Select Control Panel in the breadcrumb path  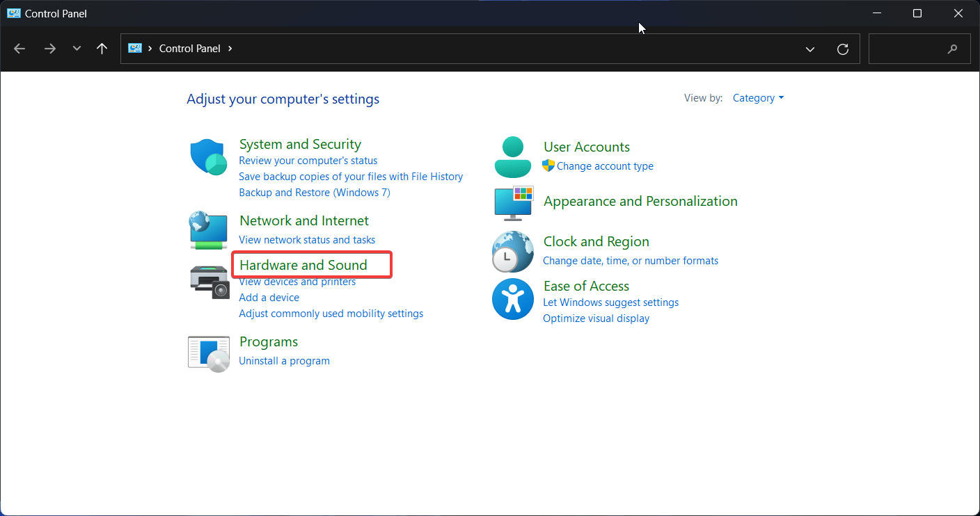[190, 49]
